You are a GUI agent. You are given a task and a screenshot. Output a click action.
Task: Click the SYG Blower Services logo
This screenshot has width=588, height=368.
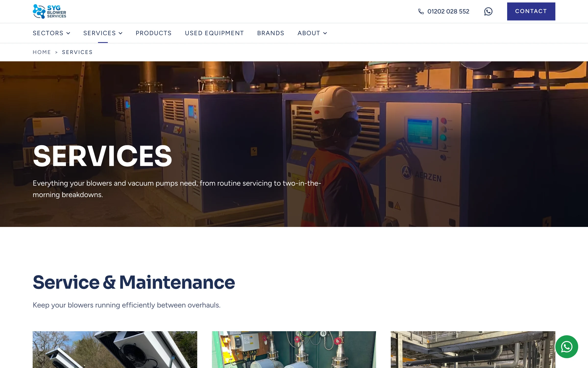click(49, 11)
